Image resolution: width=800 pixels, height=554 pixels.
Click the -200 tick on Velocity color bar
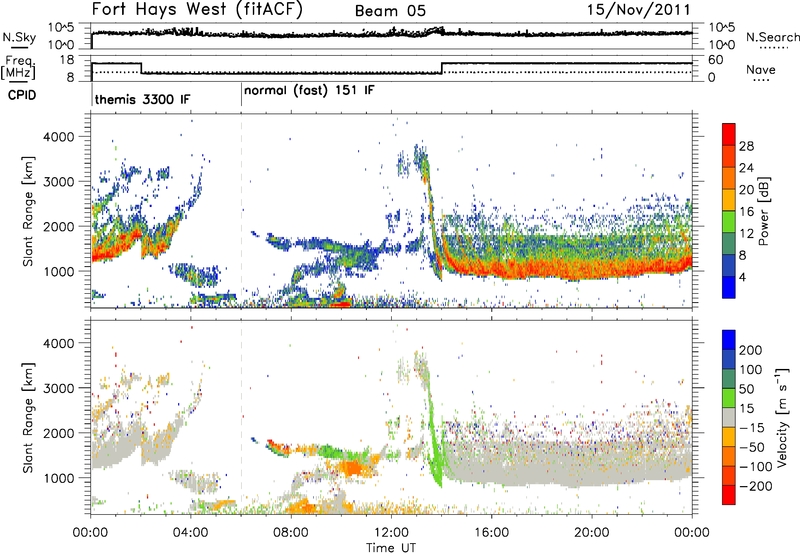(755, 486)
